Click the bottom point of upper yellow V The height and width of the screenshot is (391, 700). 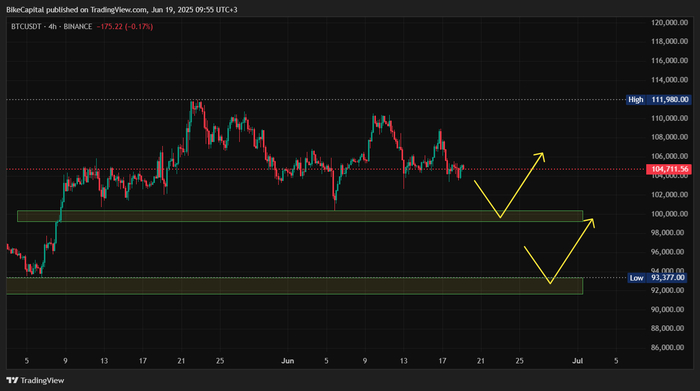[500, 217]
